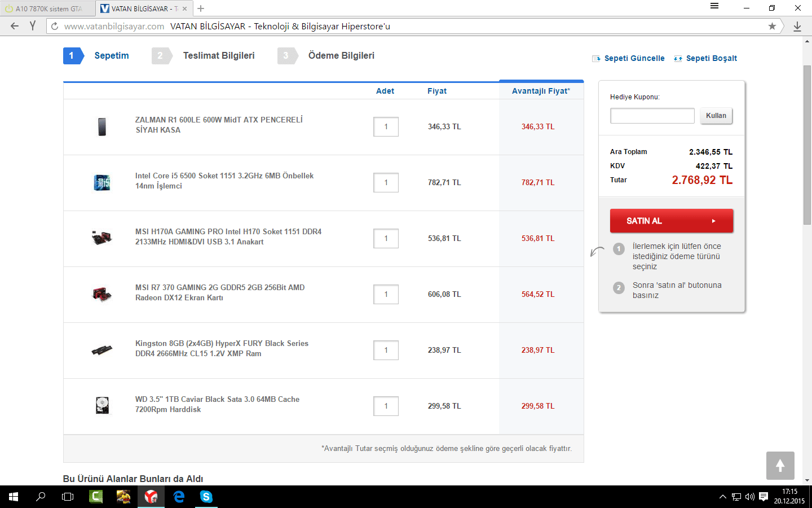Open the Zalman R1 case thumbnail
This screenshot has width=812, height=508.
point(102,126)
